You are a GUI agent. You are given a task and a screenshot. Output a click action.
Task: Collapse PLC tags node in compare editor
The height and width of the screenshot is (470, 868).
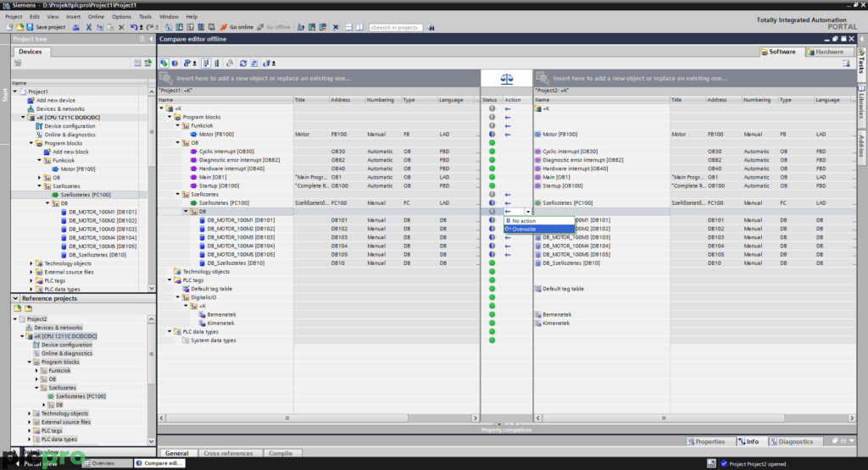[x=170, y=280]
